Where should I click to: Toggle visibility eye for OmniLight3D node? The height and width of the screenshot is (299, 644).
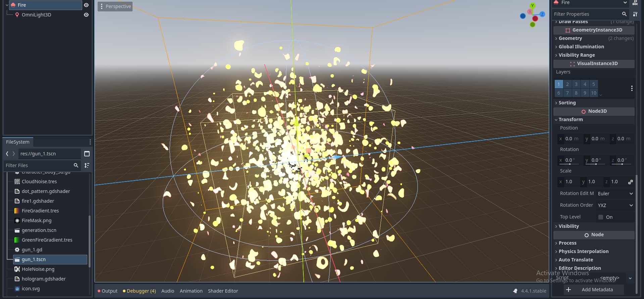pyautogui.click(x=86, y=15)
